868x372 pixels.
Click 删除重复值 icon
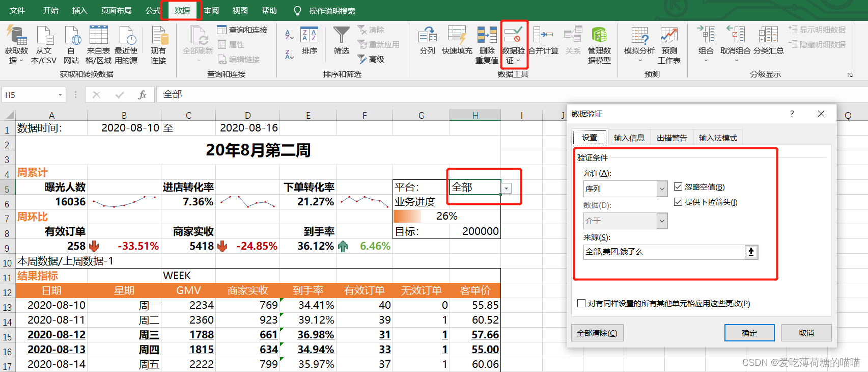tap(487, 35)
